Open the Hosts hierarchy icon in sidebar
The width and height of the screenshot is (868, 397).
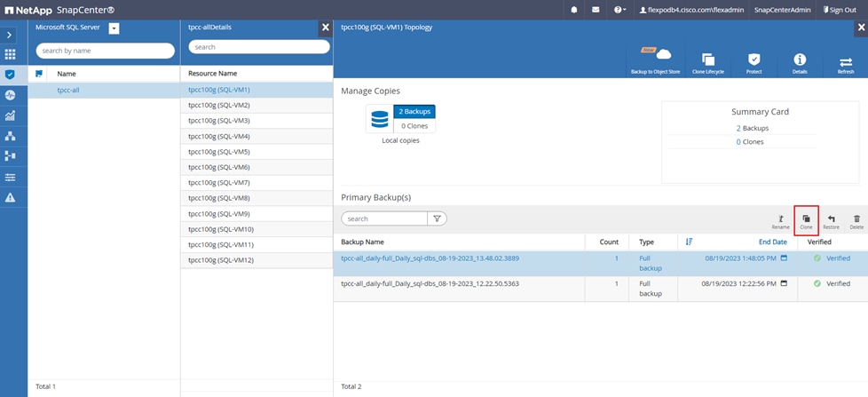[x=10, y=136]
